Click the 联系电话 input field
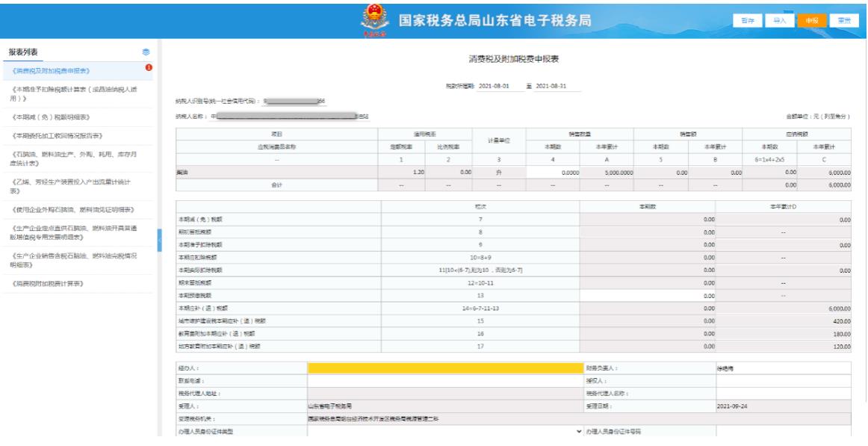The image size is (868, 446). coord(445,380)
